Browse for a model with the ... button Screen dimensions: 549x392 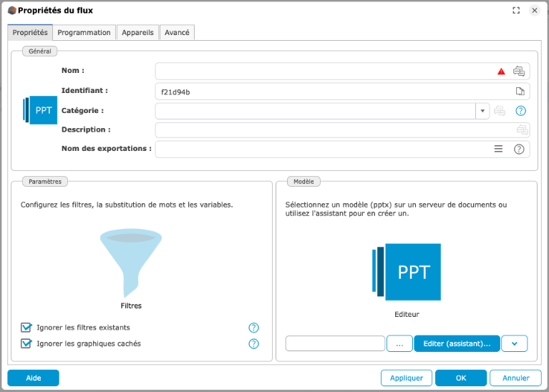[x=399, y=343]
